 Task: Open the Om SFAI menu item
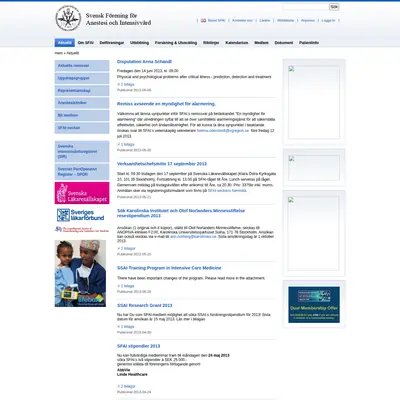(x=86, y=43)
